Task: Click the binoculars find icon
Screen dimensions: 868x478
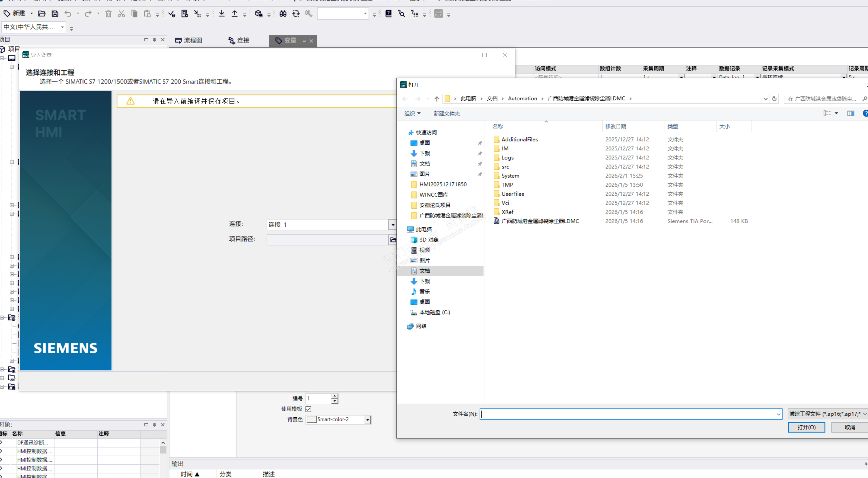Action: (x=283, y=14)
